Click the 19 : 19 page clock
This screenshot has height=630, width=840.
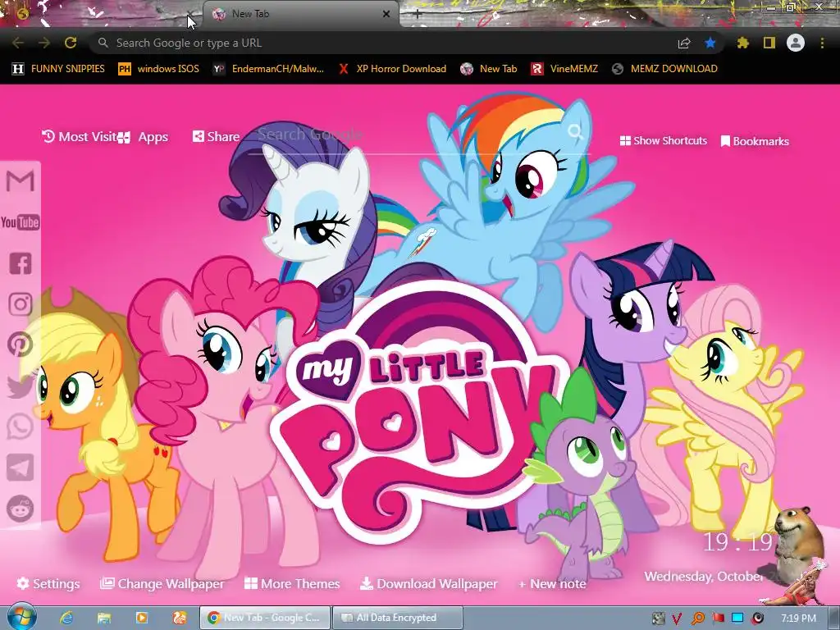(x=737, y=542)
